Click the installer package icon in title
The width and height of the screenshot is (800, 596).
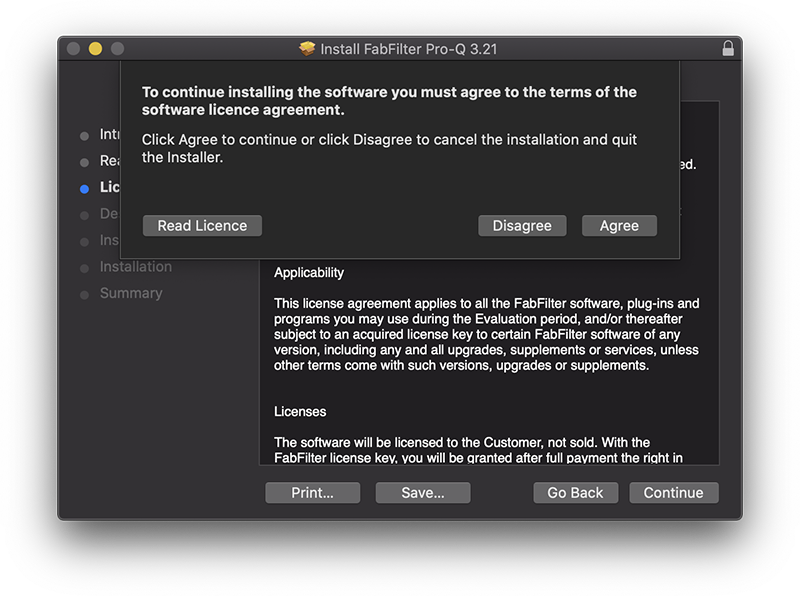[307, 48]
